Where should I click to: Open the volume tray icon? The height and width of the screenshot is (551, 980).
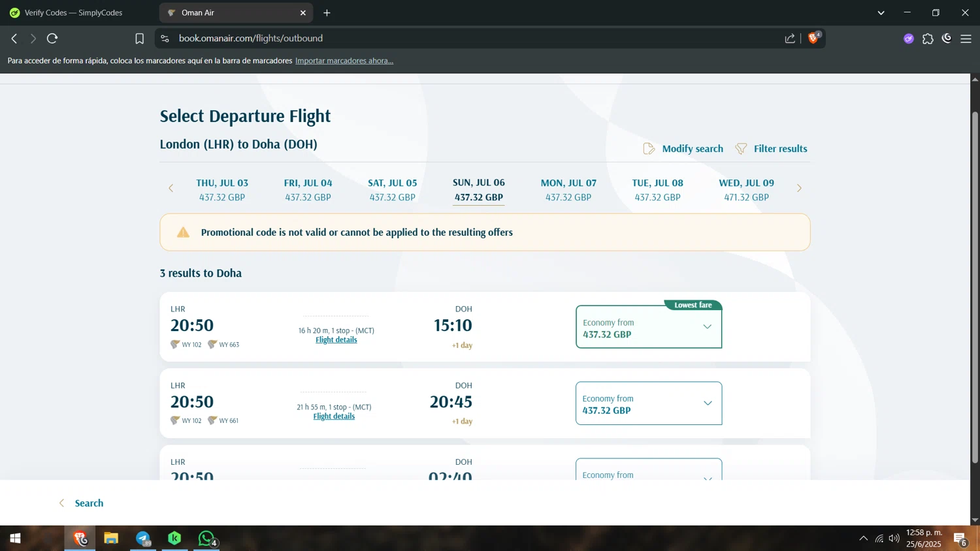click(x=894, y=539)
